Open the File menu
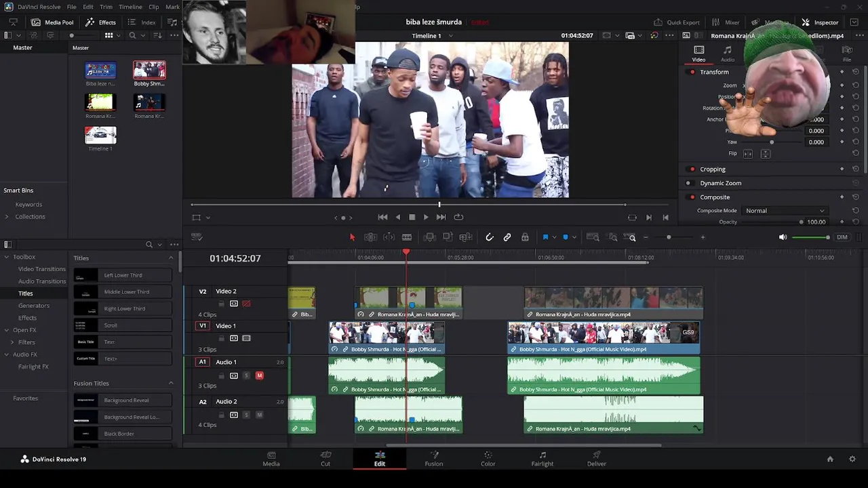 [72, 7]
